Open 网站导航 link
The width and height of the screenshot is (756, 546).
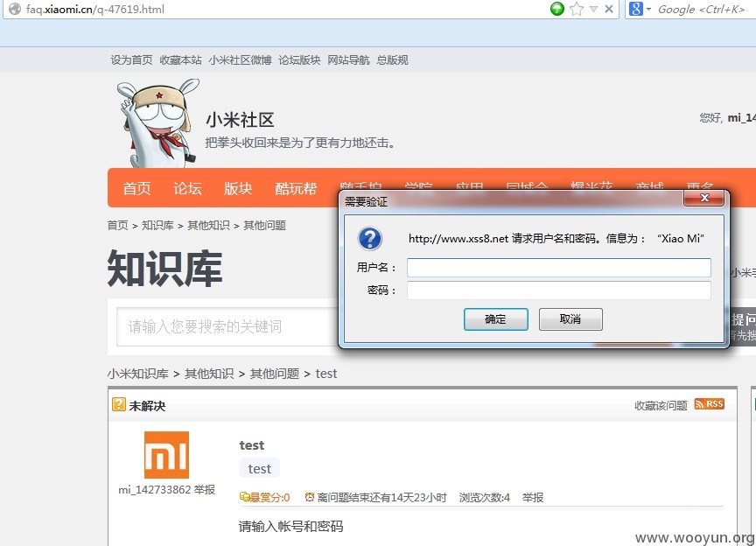pyautogui.click(x=348, y=59)
